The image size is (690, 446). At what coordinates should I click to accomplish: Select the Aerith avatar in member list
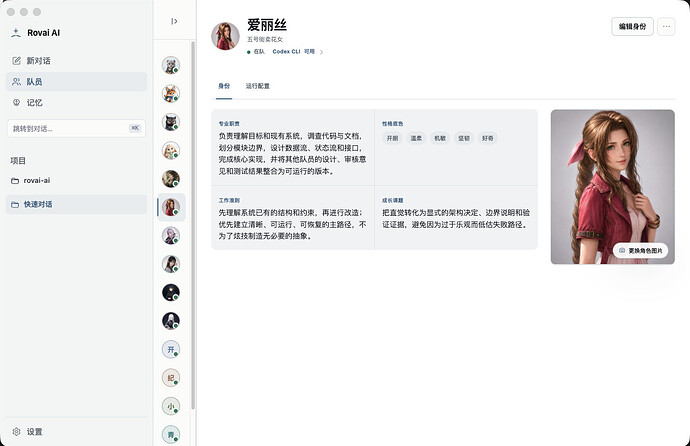point(171,207)
